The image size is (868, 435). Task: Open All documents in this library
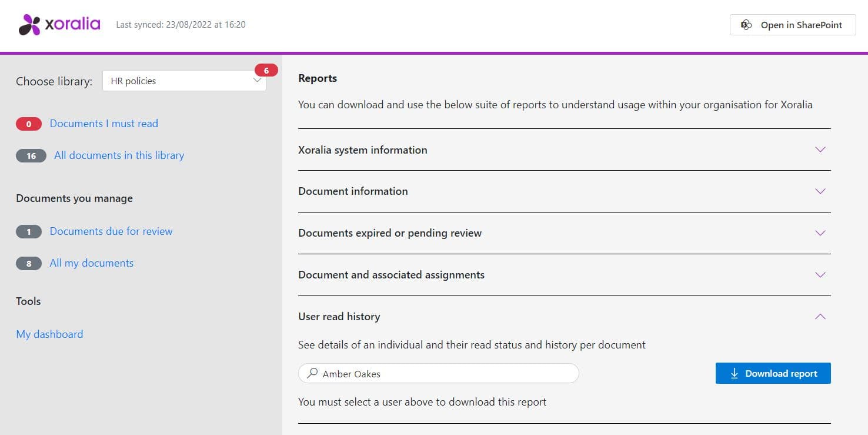pos(119,155)
